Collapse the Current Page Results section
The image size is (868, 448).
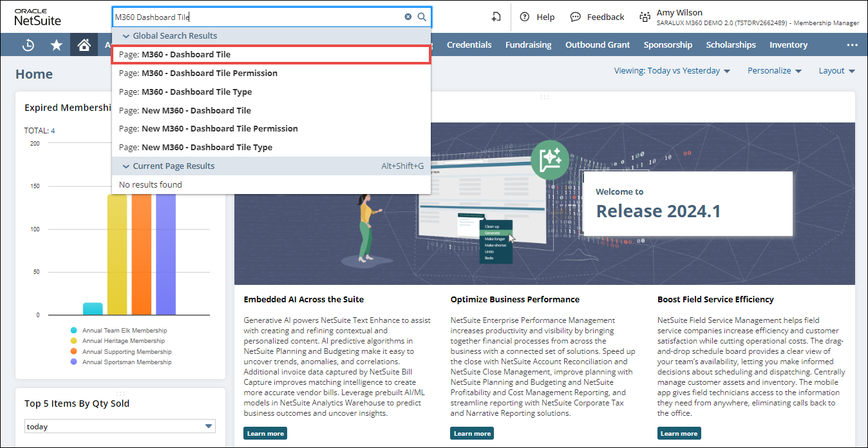click(x=126, y=166)
